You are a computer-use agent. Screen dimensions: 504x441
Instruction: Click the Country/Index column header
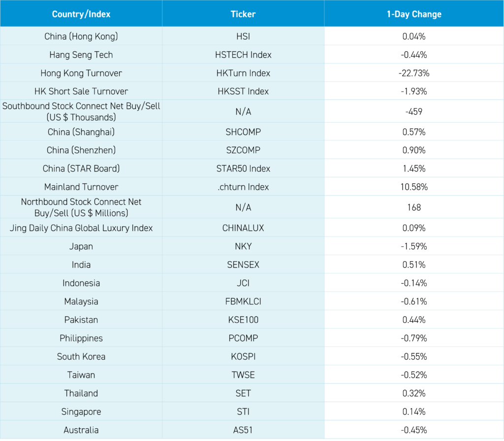(81, 14)
